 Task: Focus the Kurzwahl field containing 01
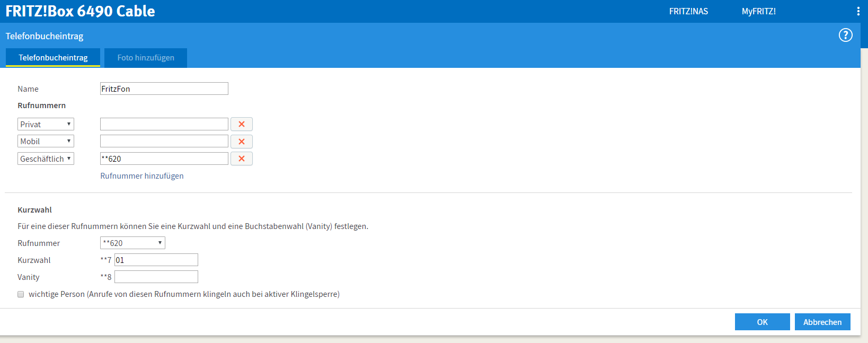click(156, 260)
